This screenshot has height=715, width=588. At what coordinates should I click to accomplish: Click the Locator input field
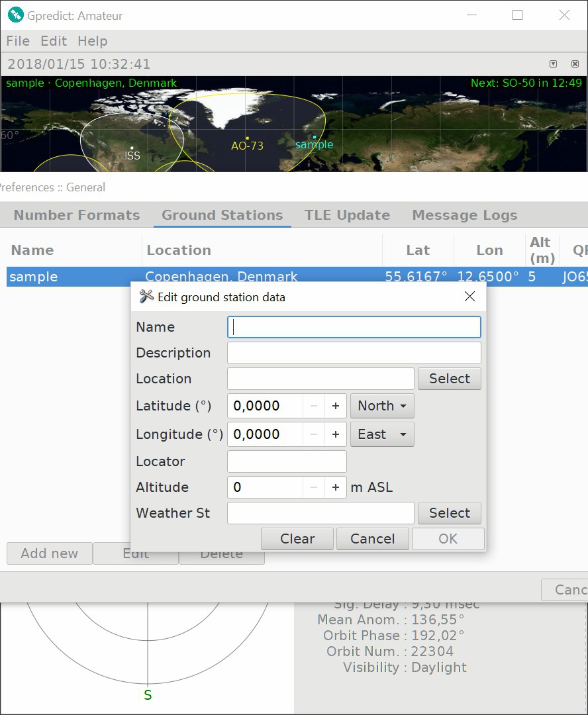click(x=287, y=461)
